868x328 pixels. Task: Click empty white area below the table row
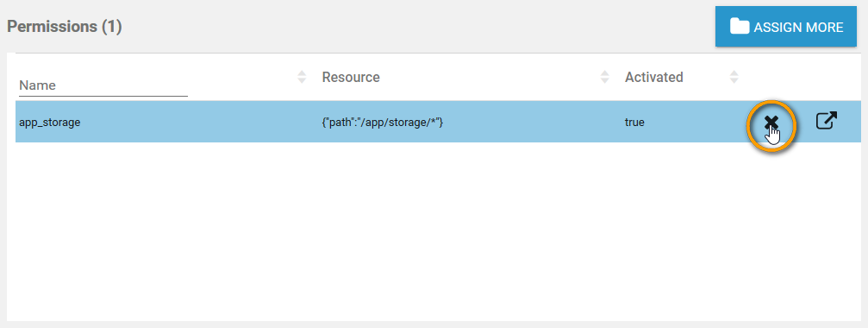[434, 231]
